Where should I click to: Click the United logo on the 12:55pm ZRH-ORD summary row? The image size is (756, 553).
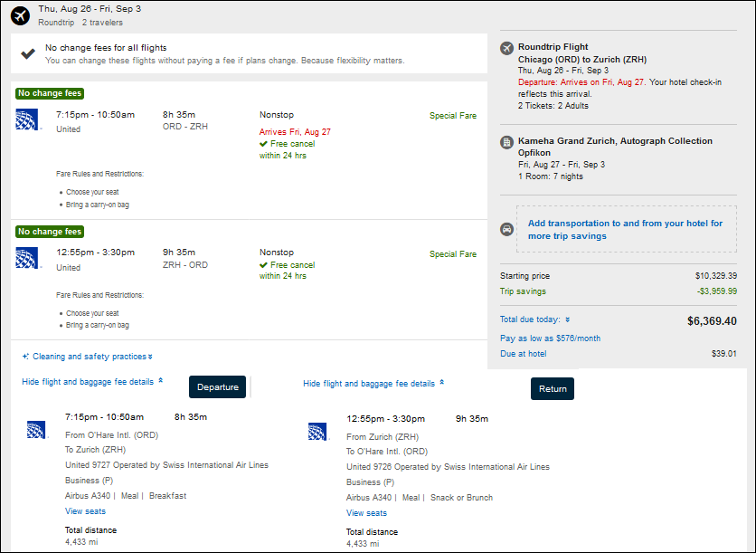coord(27,258)
